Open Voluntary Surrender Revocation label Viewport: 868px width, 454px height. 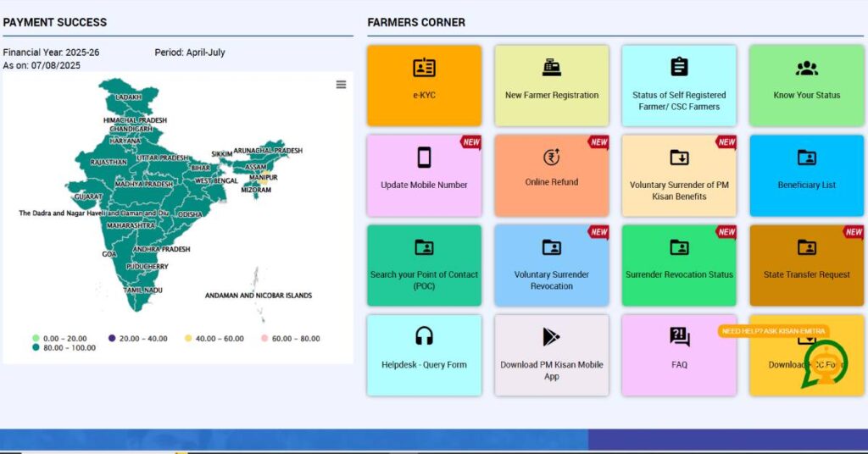point(551,280)
